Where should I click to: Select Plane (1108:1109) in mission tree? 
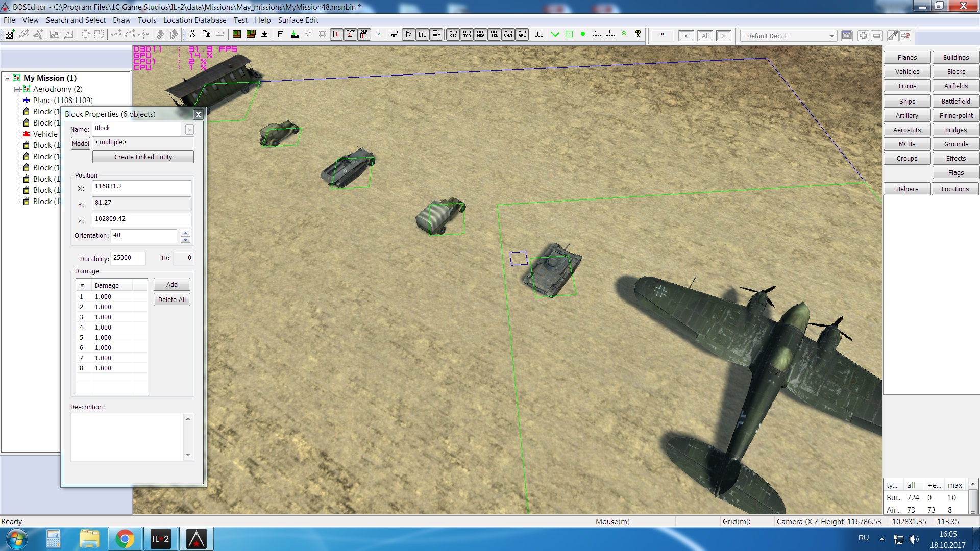(x=63, y=101)
